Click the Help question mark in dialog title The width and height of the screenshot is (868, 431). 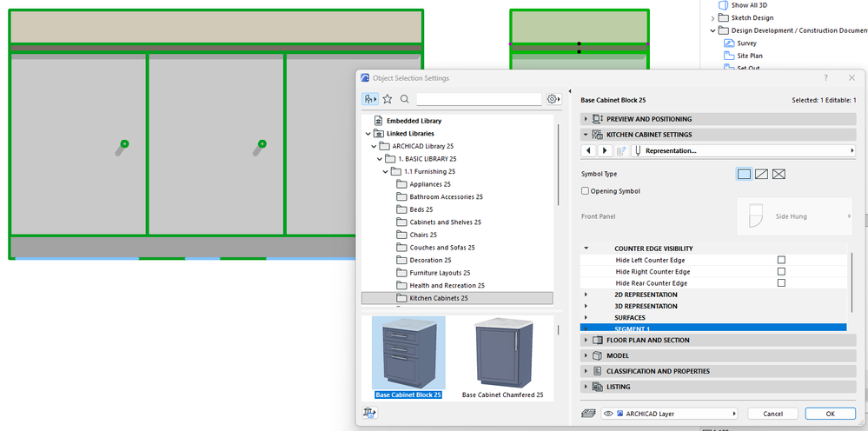click(826, 78)
